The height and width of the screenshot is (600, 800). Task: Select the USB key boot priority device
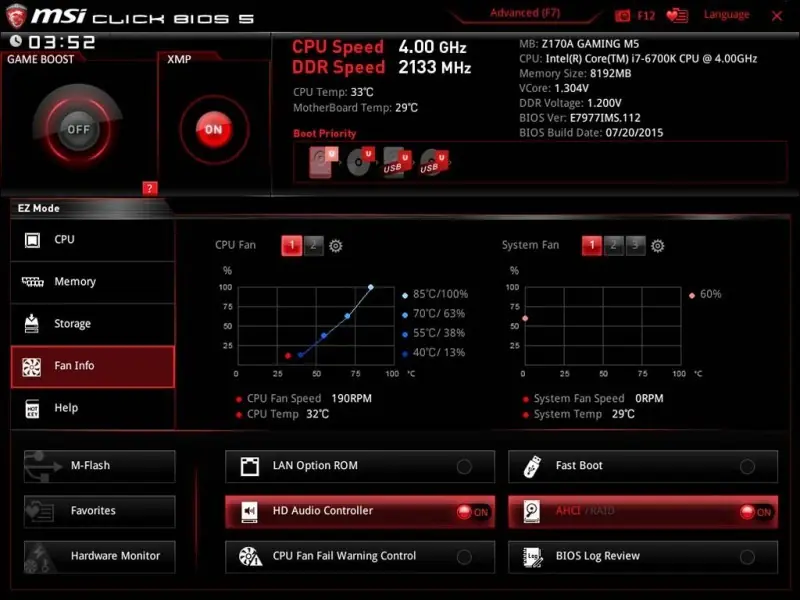(397, 162)
